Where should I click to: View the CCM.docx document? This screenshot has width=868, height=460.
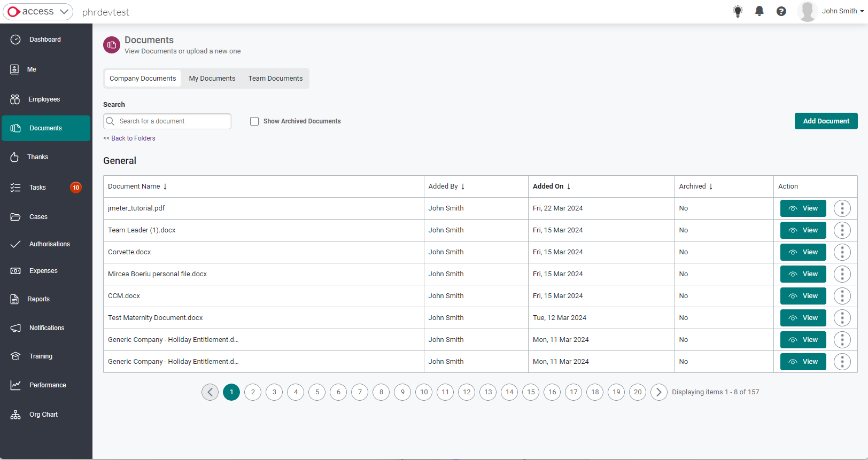[803, 296]
